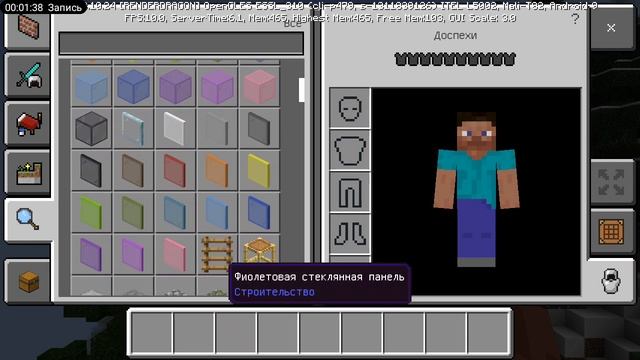This screenshot has height=360, width=640.
Task: Grab the ladder item
Action: click(x=218, y=253)
